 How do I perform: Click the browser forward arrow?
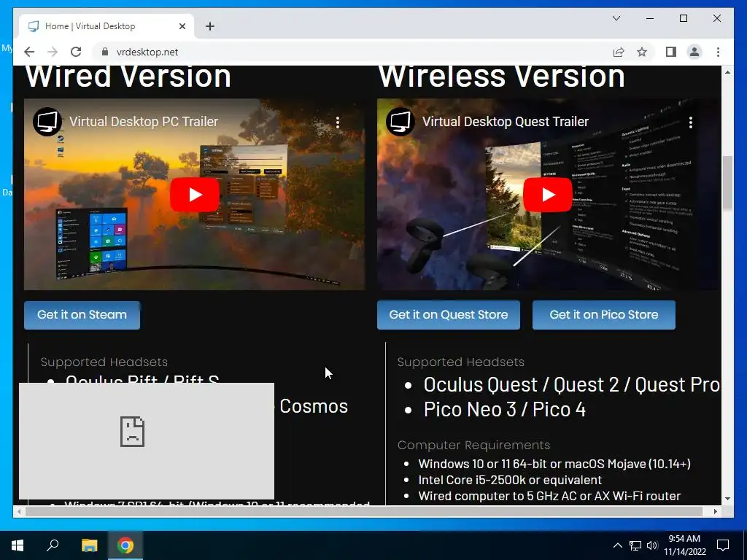point(53,52)
